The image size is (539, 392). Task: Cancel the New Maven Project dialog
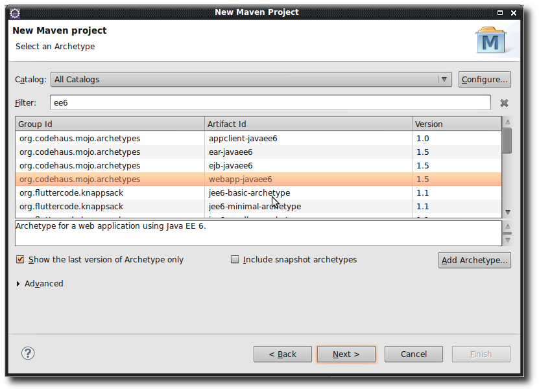click(x=413, y=354)
